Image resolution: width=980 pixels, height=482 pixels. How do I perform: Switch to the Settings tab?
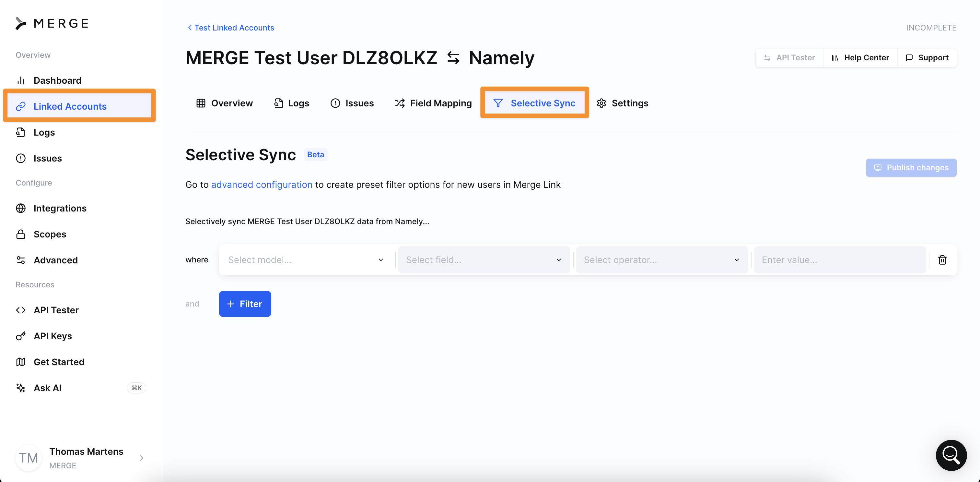(x=623, y=103)
